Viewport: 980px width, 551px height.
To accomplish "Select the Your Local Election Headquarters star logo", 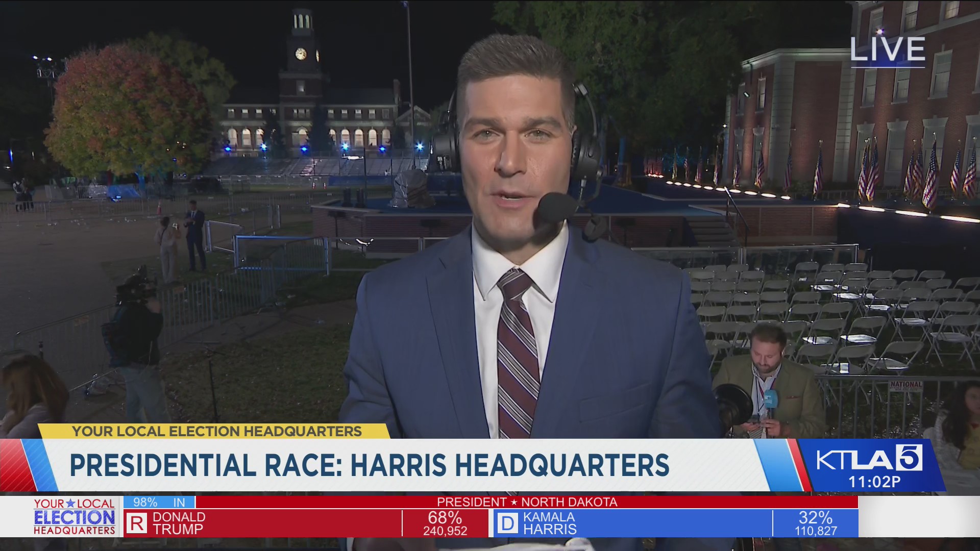I will [75, 516].
